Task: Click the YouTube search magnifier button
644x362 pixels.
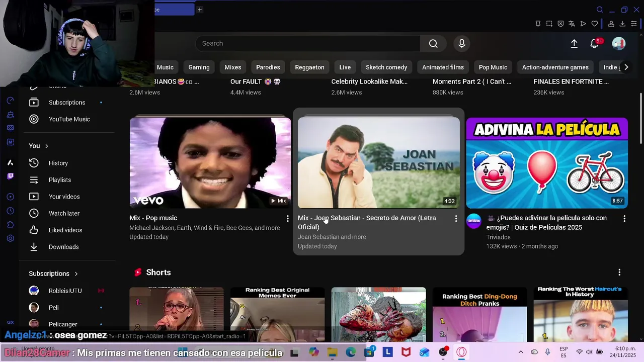Action: tap(433, 43)
